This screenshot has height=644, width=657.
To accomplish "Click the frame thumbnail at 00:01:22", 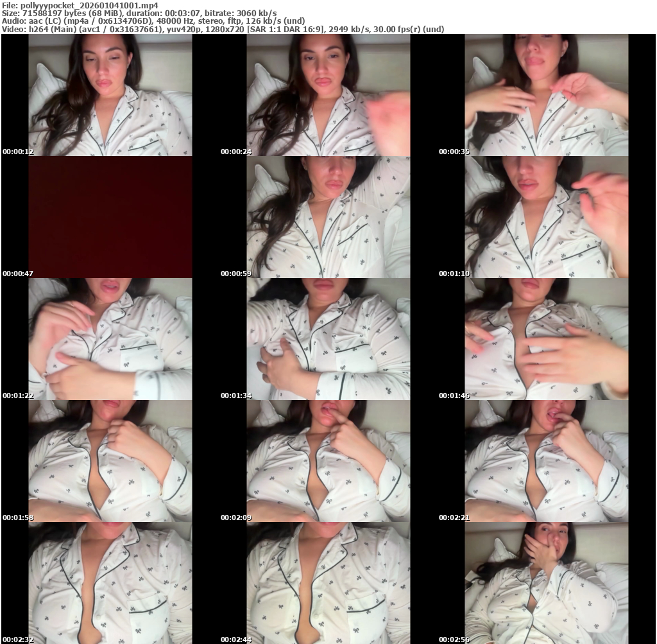I will [x=110, y=339].
